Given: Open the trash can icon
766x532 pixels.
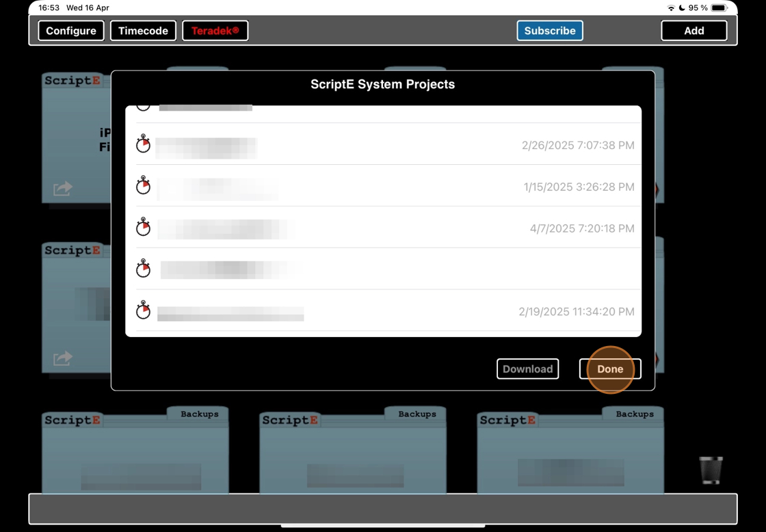Looking at the screenshot, I should coord(711,470).
